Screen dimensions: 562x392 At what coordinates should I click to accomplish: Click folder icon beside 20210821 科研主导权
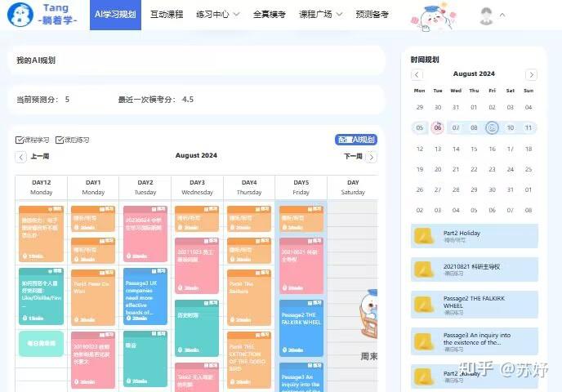click(x=424, y=269)
